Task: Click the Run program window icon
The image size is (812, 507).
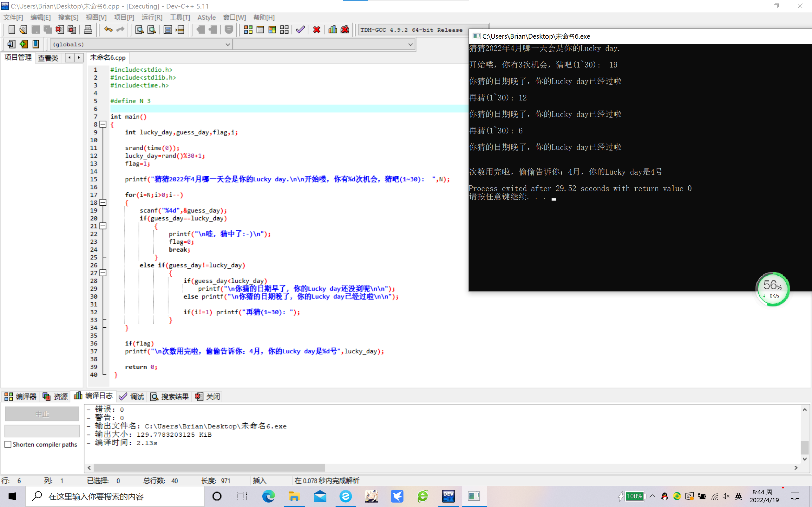Action: coord(260,29)
